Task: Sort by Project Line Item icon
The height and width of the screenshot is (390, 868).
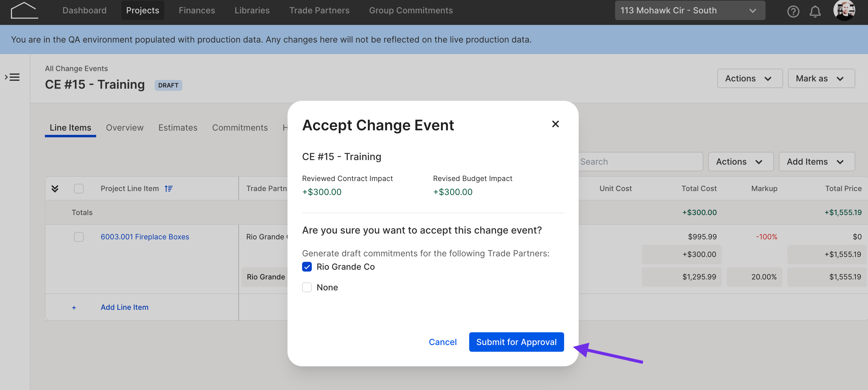Action: 169,188
